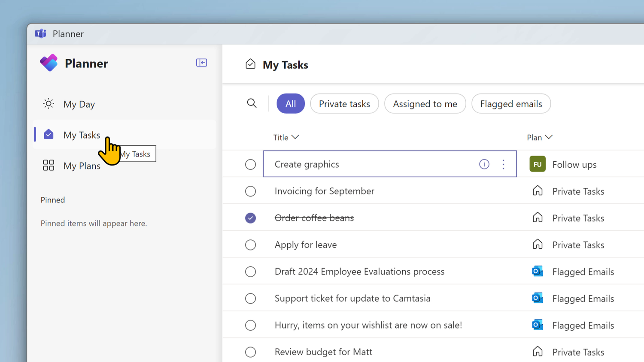The width and height of the screenshot is (644, 362).
Task: Expand options on the Invoicing for September circle
Action: [250, 191]
